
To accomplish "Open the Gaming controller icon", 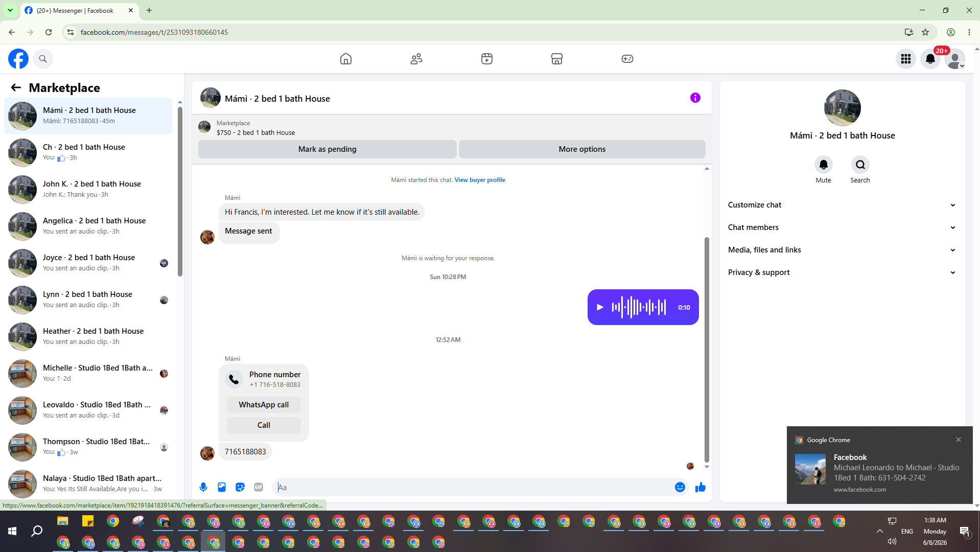I will 627,59.
